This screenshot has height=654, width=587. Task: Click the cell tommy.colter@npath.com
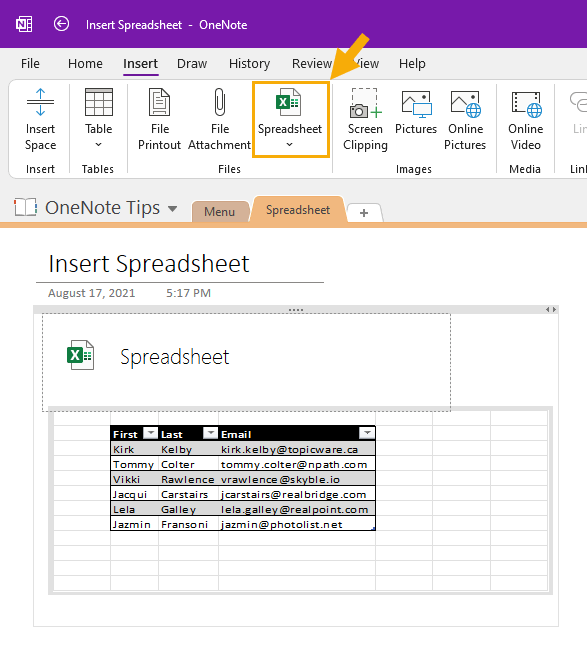[x=297, y=464]
